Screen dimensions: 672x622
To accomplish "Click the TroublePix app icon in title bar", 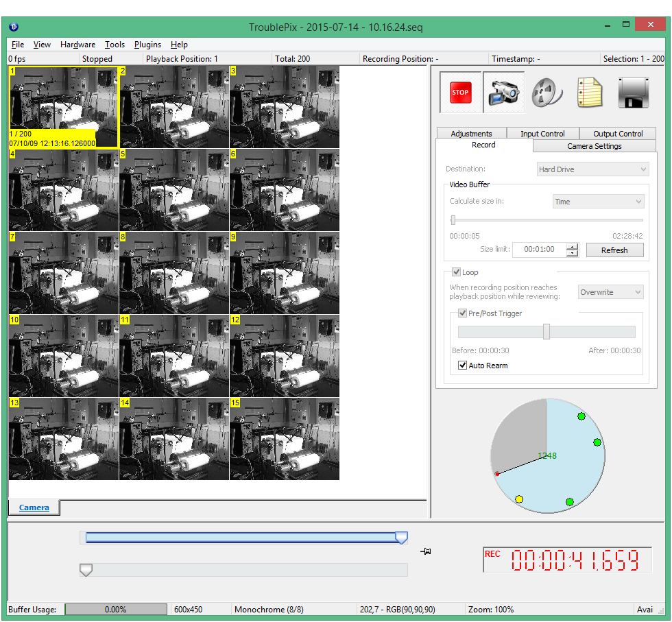I will pos(14,27).
